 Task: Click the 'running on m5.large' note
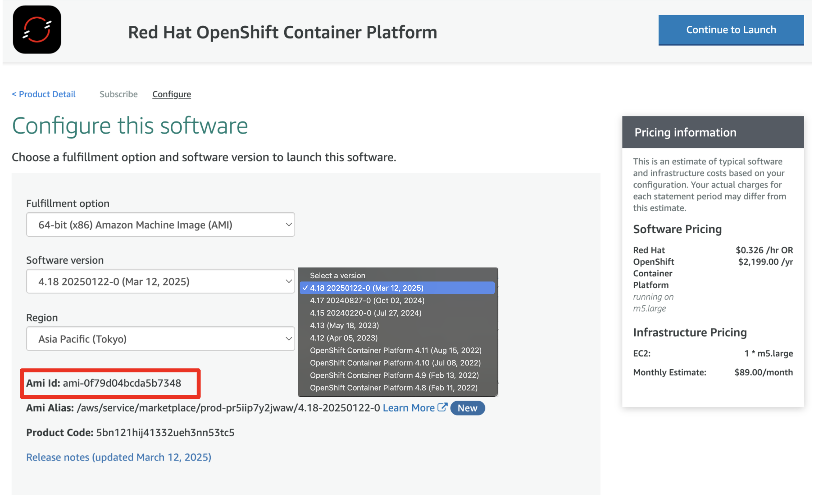[x=653, y=302]
